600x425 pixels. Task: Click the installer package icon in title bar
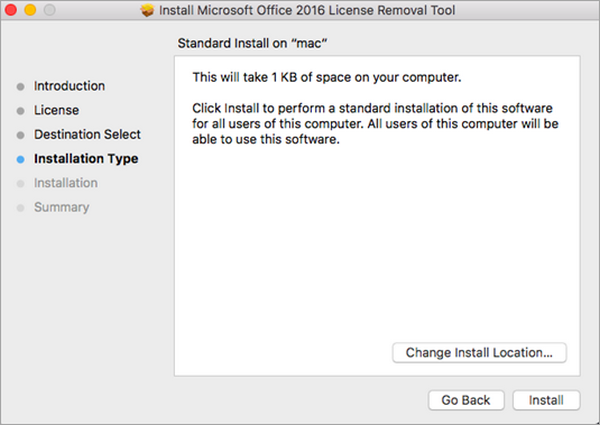(147, 10)
